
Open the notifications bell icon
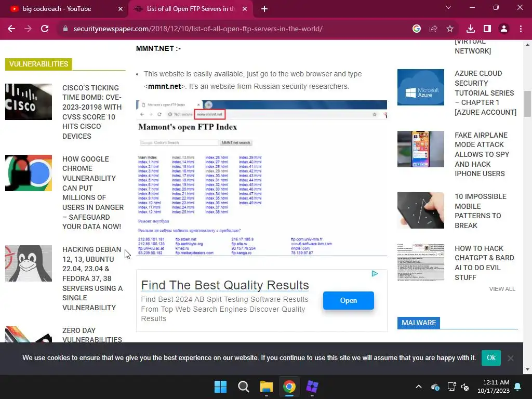coord(518,387)
